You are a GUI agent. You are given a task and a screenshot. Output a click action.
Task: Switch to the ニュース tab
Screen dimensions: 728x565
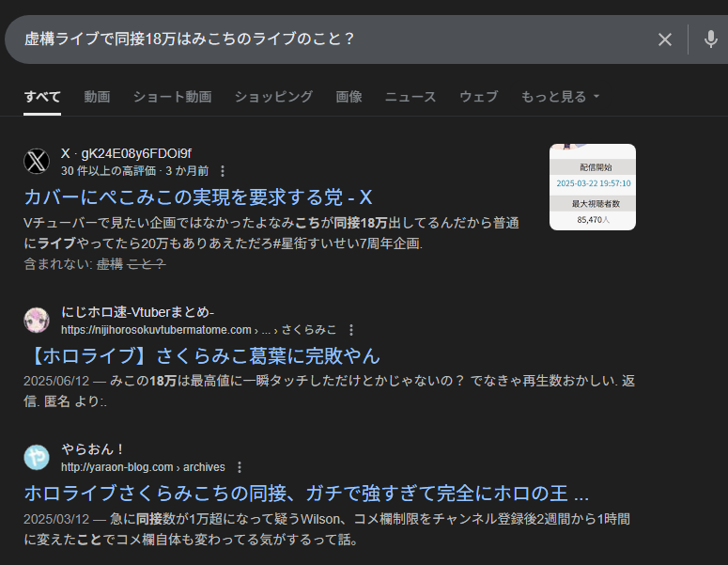[x=410, y=97]
